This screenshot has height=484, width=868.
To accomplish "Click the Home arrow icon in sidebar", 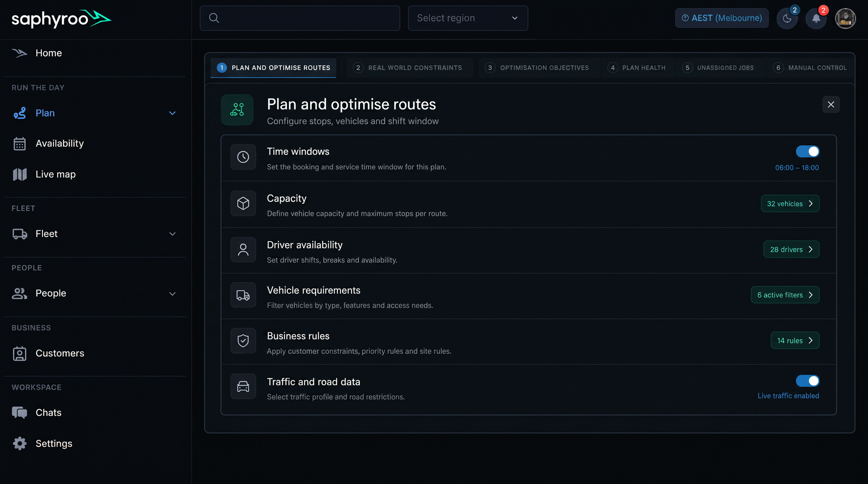I will click(x=19, y=53).
